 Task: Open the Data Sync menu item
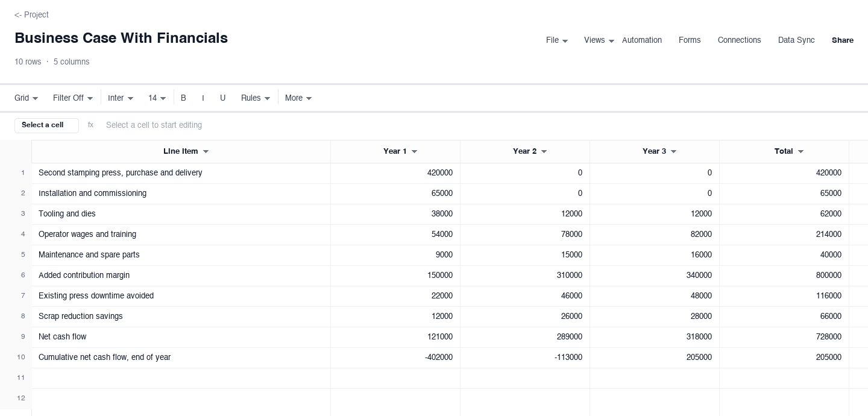(x=796, y=40)
